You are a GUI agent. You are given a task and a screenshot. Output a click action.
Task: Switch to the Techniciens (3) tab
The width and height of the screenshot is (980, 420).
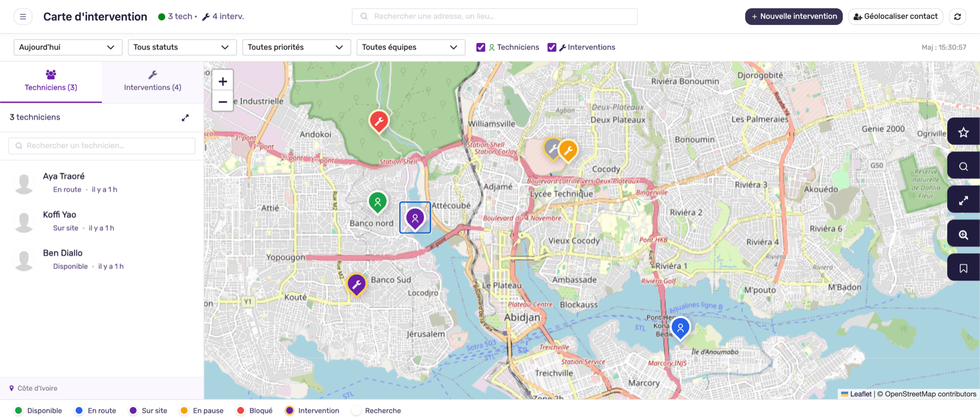[51, 82]
